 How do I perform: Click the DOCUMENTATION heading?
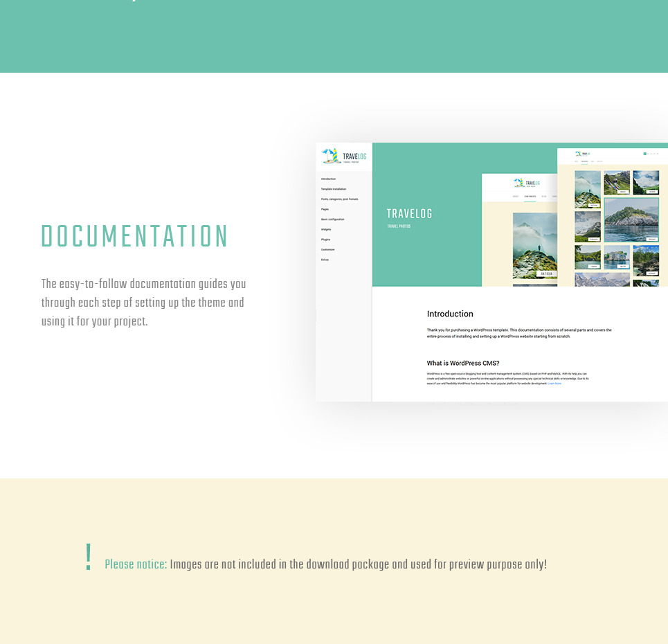point(134,237)
